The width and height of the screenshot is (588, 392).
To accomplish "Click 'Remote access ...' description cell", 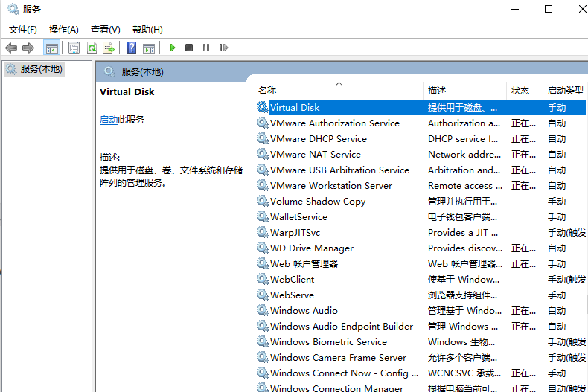I will click(465, 186).
